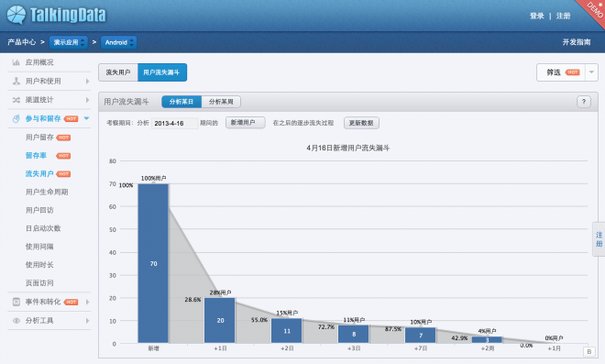The image size is (605, 364).
Task: Open 用户留存 in the sidebar
Action: pyautogui.click(x=39, y=137)
